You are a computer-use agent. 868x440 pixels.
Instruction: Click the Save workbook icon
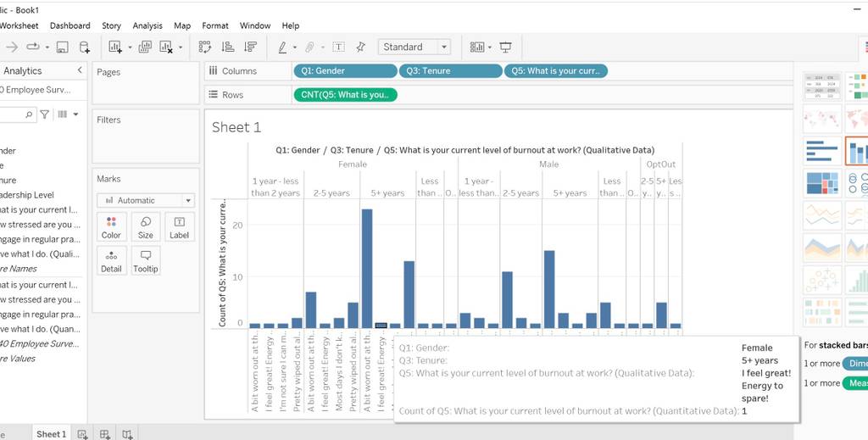pos(63,47)
